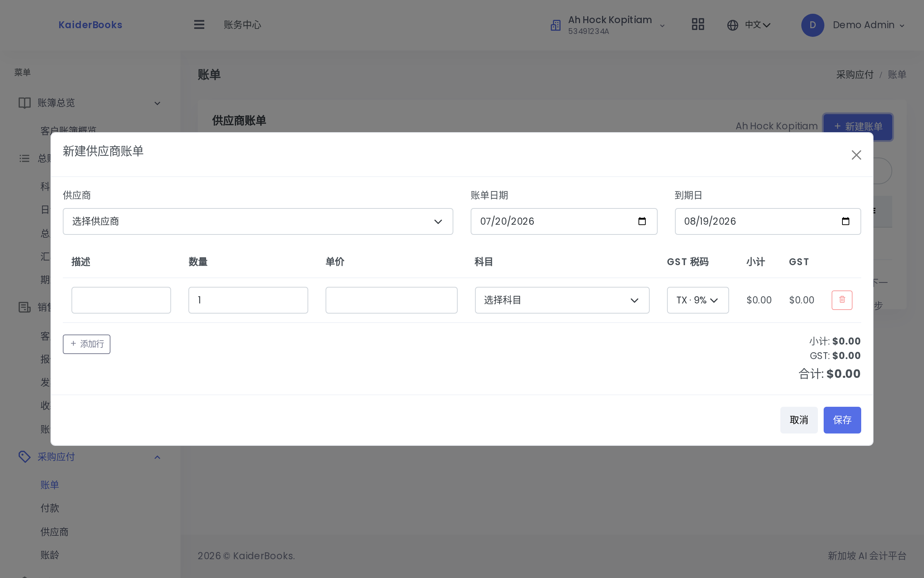Click the 账单日期 date field
Screen dimensions: 924x578
click(563, 221)
